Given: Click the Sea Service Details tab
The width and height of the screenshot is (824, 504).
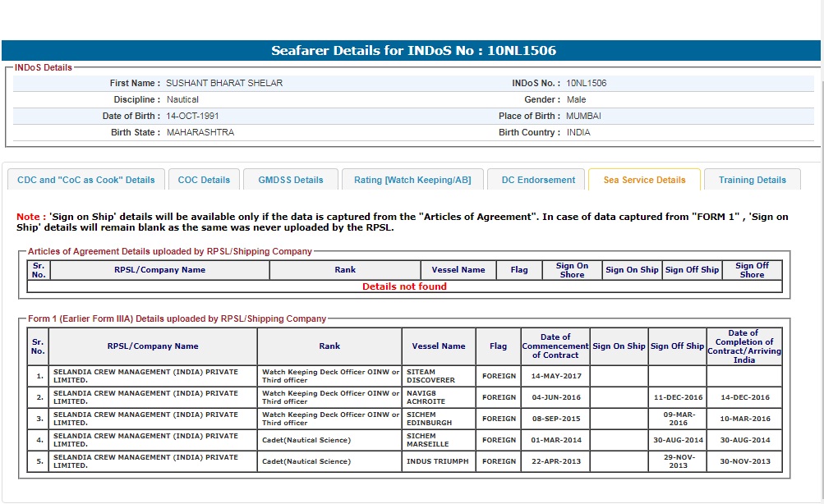Looking at the screenshot, I should 644,180.
